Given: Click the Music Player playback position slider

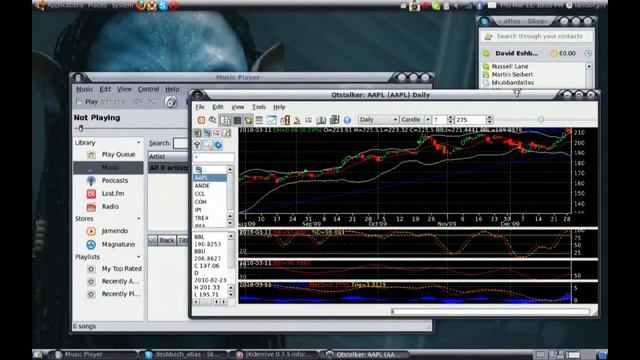Looking at the screenshot, I should point(81,129).
